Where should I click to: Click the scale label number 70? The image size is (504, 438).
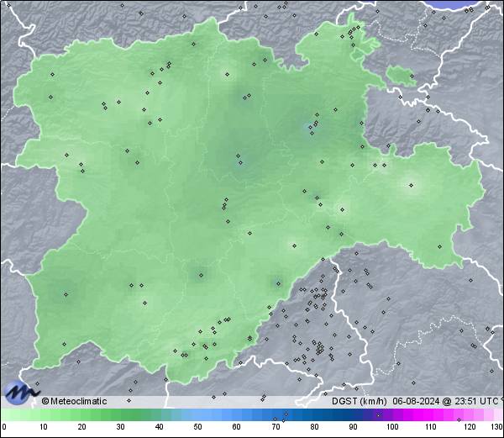coord(275,428)
